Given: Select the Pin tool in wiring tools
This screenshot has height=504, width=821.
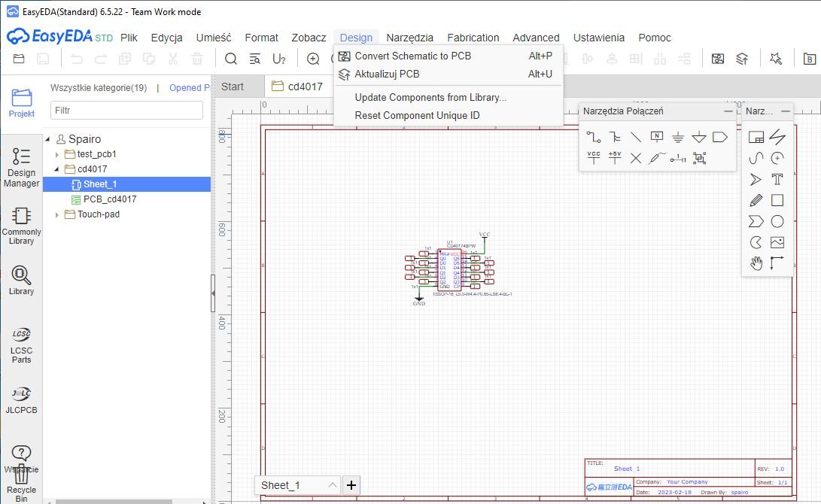Looking at the screenshot, I should [678, 158].
